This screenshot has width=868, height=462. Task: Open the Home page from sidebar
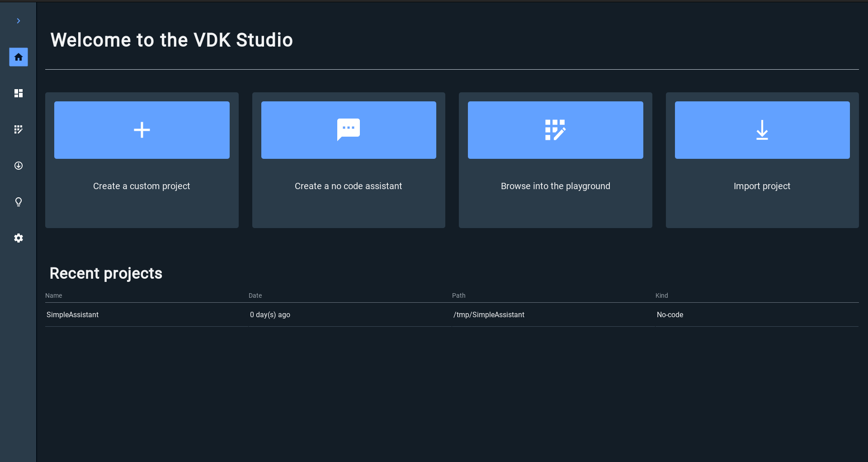point(19,57)
